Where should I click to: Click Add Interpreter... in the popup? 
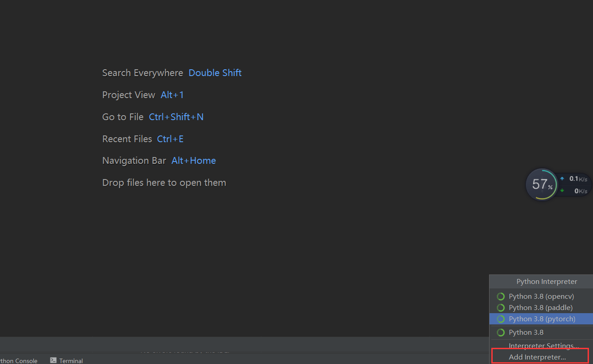coord(537,357)
